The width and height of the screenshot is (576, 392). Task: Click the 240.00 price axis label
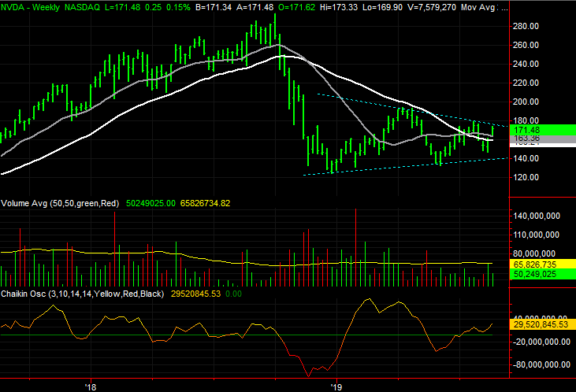(x=526, y=64)
